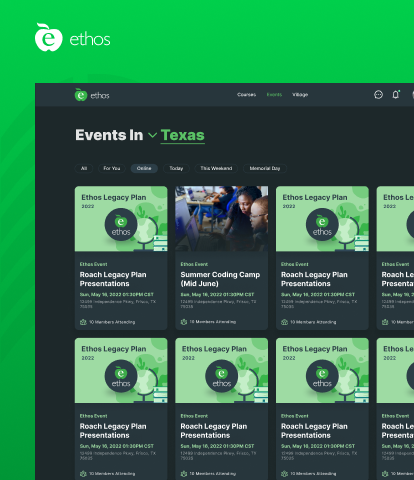Viewport: 414px width, 480px height.
Task: Open the Summer Coding Camp photo thumbnail
Action: [x=222, y=219]
